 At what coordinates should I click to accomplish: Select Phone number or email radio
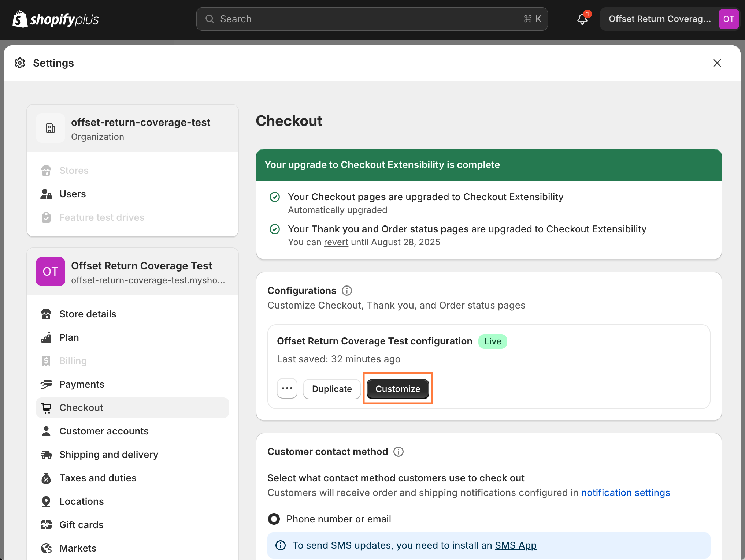click(274, 519)
